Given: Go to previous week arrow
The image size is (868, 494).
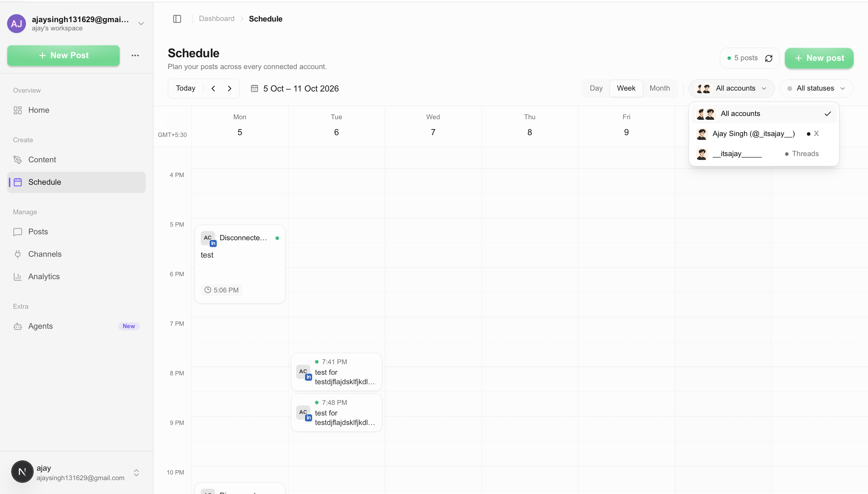Looking at the screenshot, I should tap(213, 89).
